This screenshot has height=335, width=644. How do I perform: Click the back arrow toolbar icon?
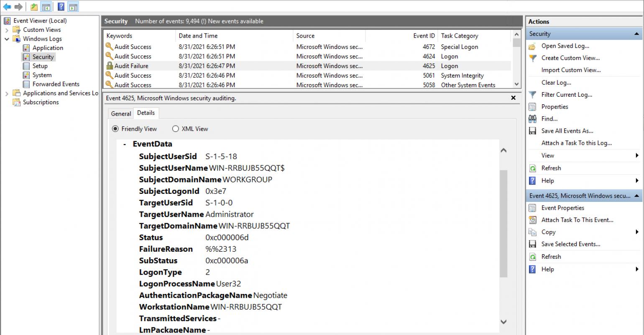7,7
